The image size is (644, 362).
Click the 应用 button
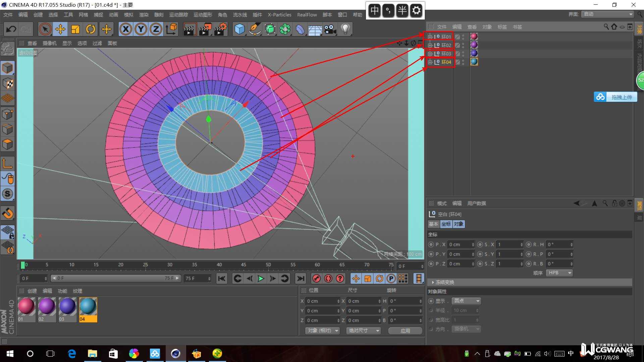405,330
